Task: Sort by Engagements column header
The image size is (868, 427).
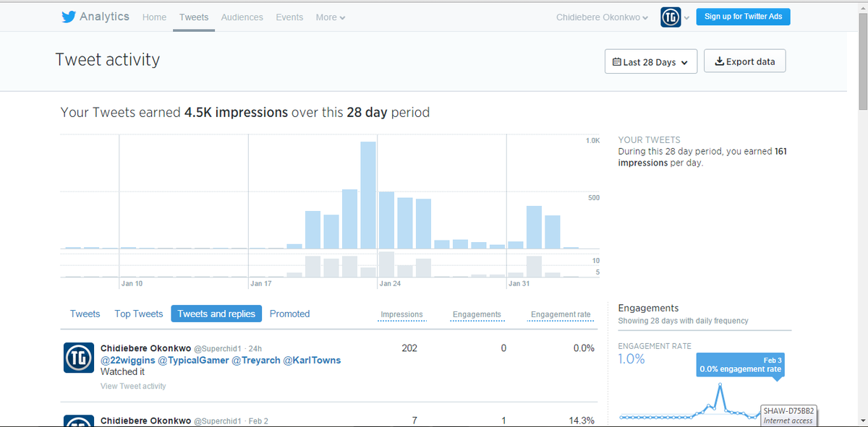Action: point(477,315)
